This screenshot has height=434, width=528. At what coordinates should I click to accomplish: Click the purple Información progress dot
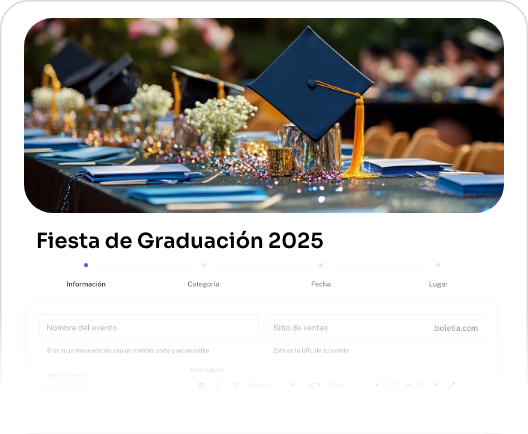(86, 265)
